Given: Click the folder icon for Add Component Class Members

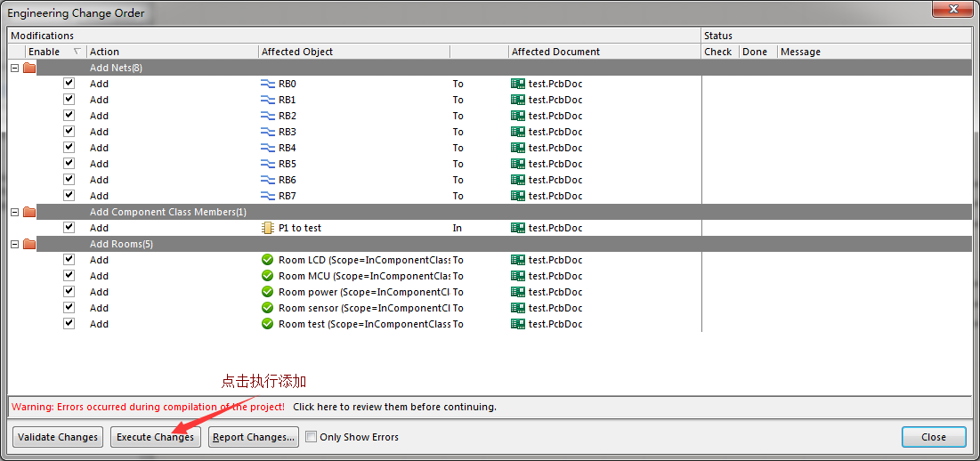Looking at the screenshot, I should pyautogui.click(x=28, y=213).
